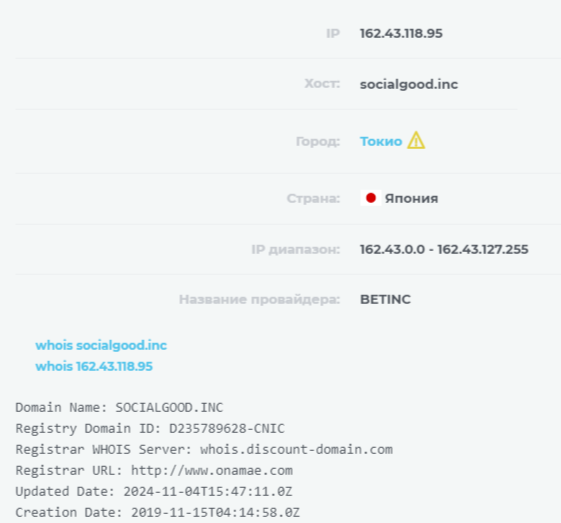Click the Хост: label

click(x=322, y=84)
